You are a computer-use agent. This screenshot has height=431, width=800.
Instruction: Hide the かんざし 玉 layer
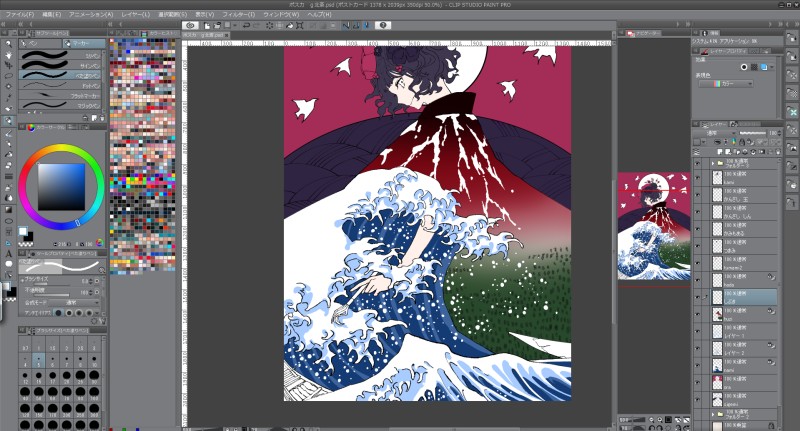(697, 195)
